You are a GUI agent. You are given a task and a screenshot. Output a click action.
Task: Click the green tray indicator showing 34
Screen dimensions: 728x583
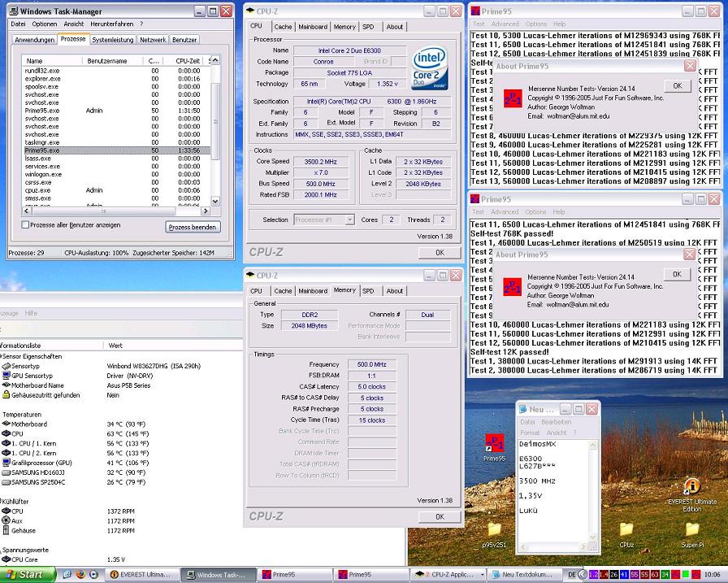(x=665, y=575)
